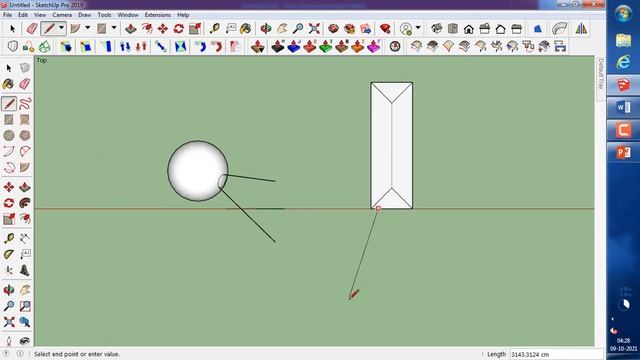The height and width of the screenshot is (360, 640).
Task: Switch to Front view house icon
Action: [x=469, y=29]
